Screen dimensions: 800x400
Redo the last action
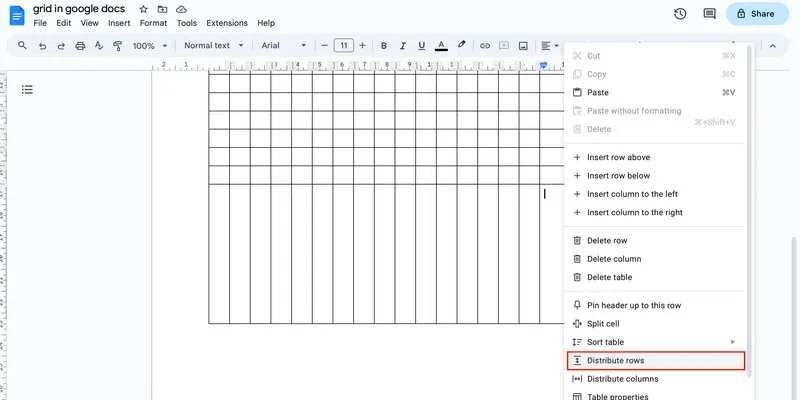click(x=61, y=46)
